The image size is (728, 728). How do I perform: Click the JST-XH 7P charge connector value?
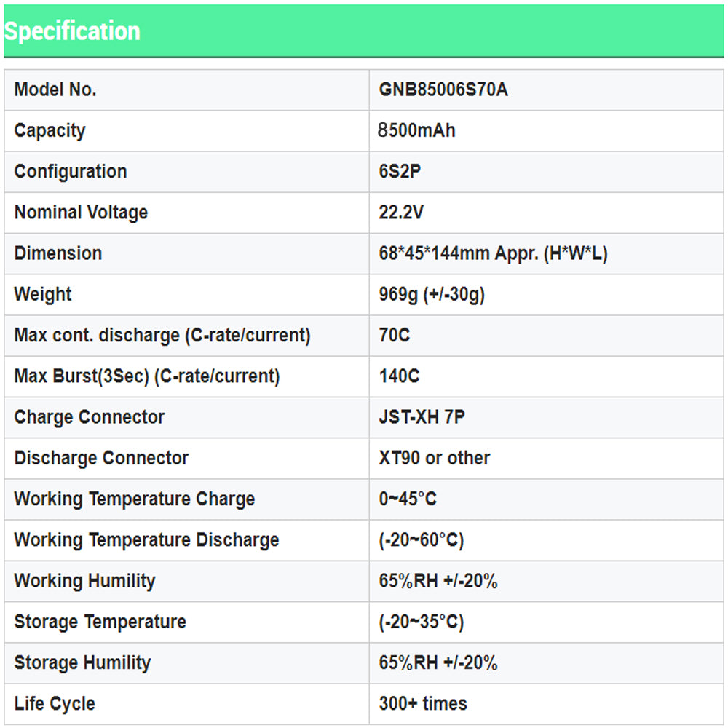422,417
